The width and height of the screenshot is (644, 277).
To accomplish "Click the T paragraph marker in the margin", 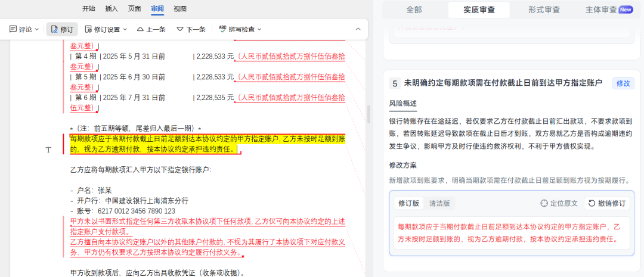I will 48,150.
